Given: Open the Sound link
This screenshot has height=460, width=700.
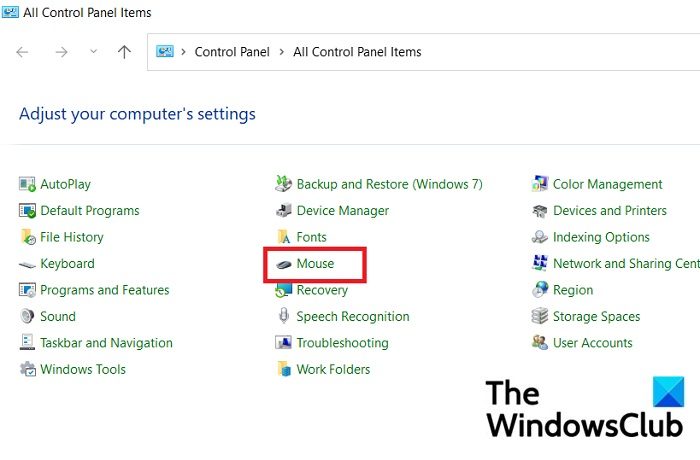Looking at the screenshot, I should point(58,316).
